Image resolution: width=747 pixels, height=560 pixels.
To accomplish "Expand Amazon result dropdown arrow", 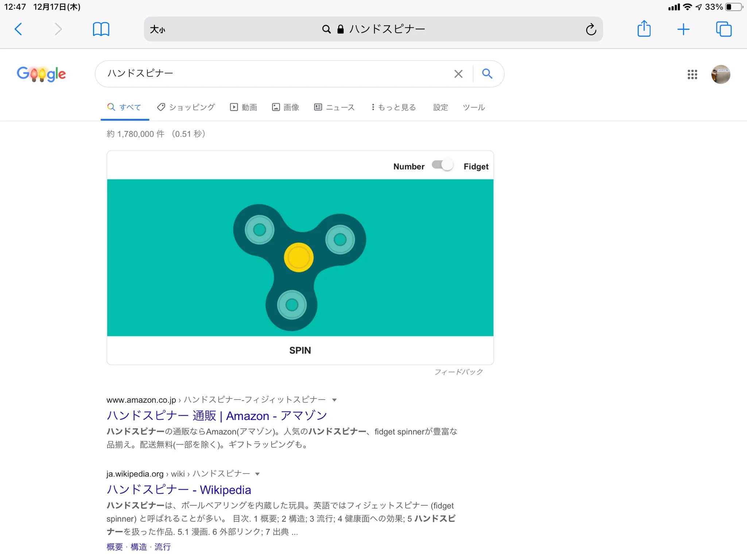I will 334,400.
